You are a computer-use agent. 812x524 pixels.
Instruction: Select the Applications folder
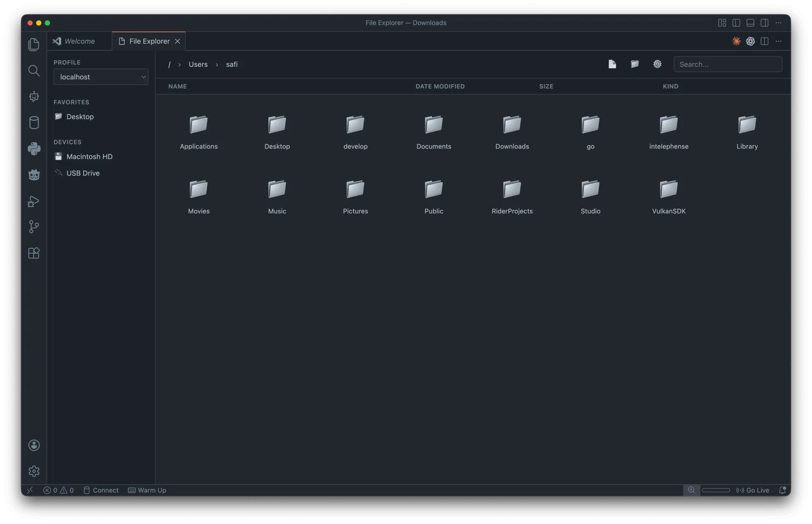click(199, 132)
